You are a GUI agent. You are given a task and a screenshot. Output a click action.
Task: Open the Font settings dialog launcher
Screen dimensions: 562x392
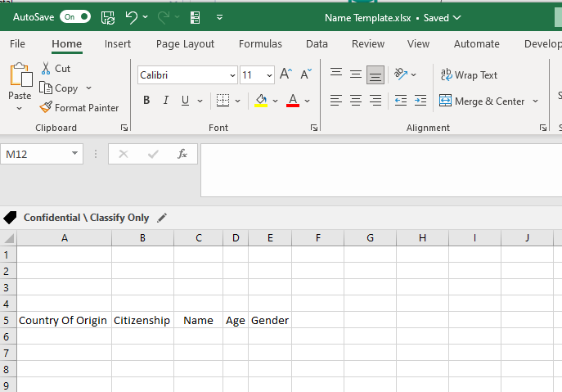pos(314,128)
